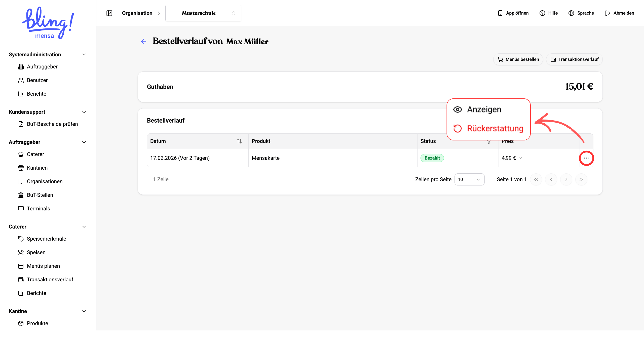The image size is (644, 339).
Task: Collapse the sidebar using the panel icon
Action: pyautogui.click(x=109, y=13)
